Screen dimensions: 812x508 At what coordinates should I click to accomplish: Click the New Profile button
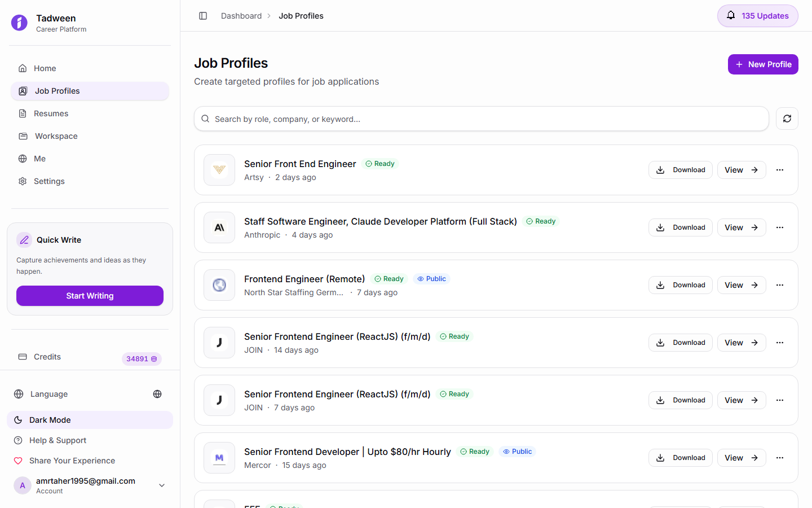pos(763,64)
